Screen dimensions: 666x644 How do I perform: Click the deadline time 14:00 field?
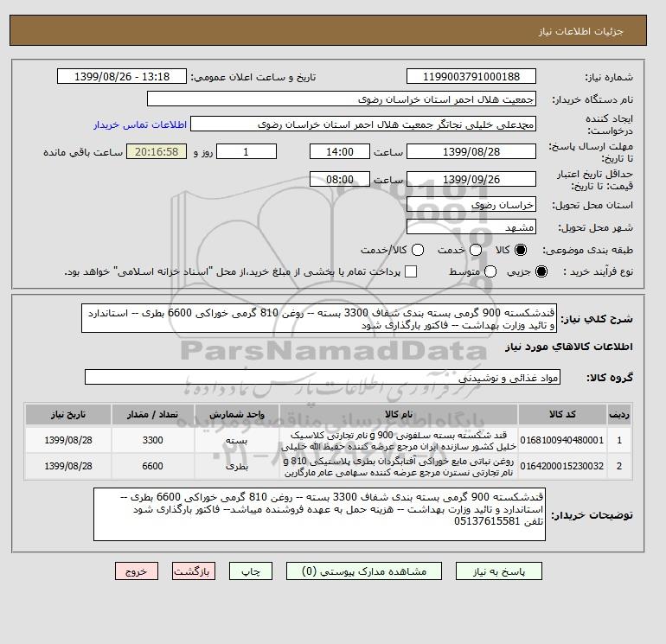[339, 151]
